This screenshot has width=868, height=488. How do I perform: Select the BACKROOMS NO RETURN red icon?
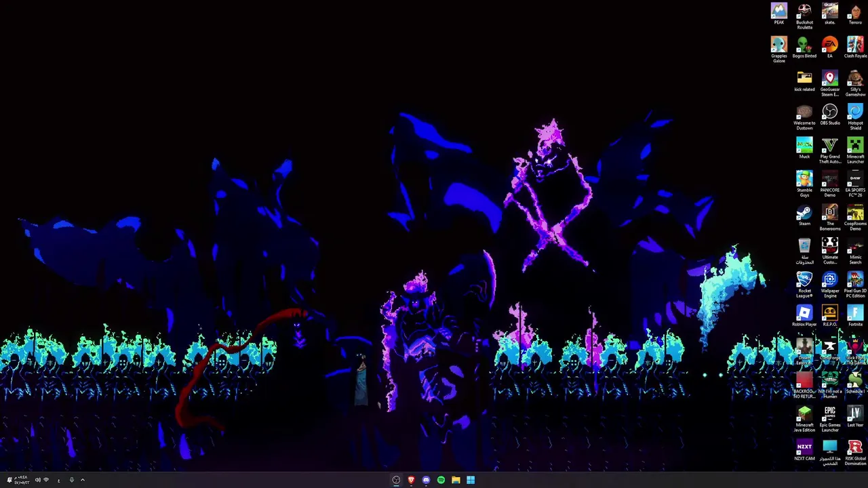(804, 385)
